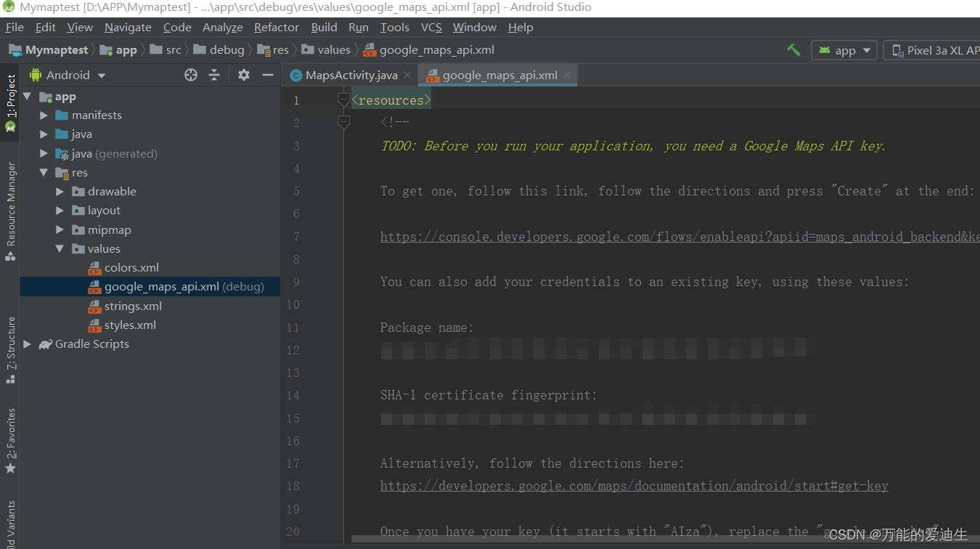
Task: Click the Locate/Select Opened File target icon
Action: (190, 74)
